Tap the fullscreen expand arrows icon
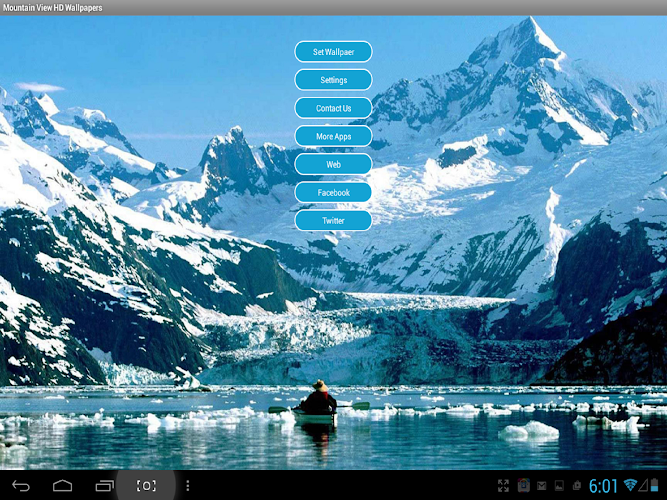The image size is (667, 500). (x=503, y=486)
